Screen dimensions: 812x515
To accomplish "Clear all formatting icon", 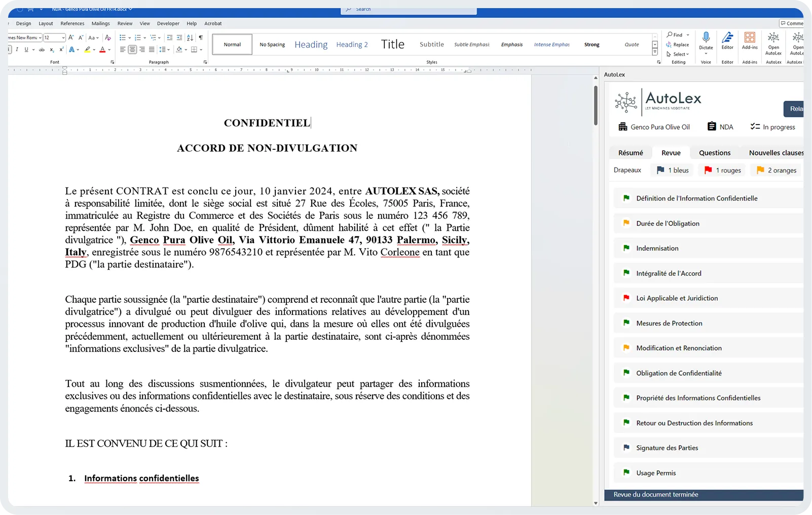I will click(107, 37).
